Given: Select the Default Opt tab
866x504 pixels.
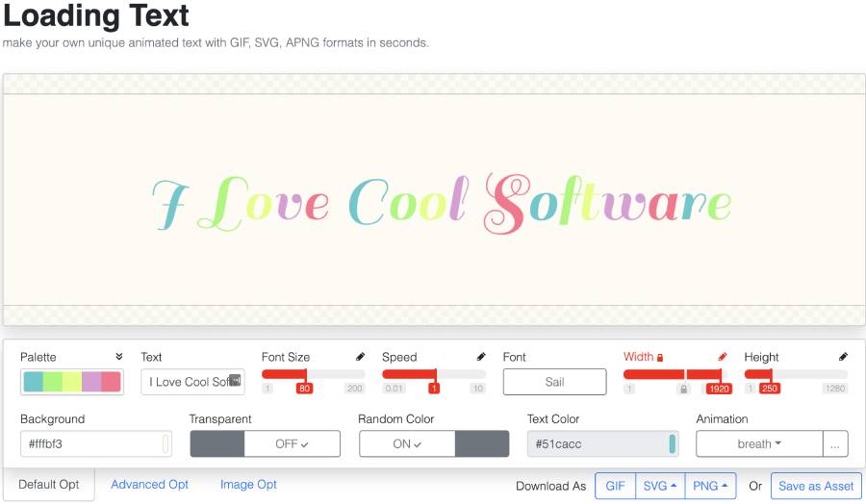Looking at the screenshot, I should click(x=49, y=485).
